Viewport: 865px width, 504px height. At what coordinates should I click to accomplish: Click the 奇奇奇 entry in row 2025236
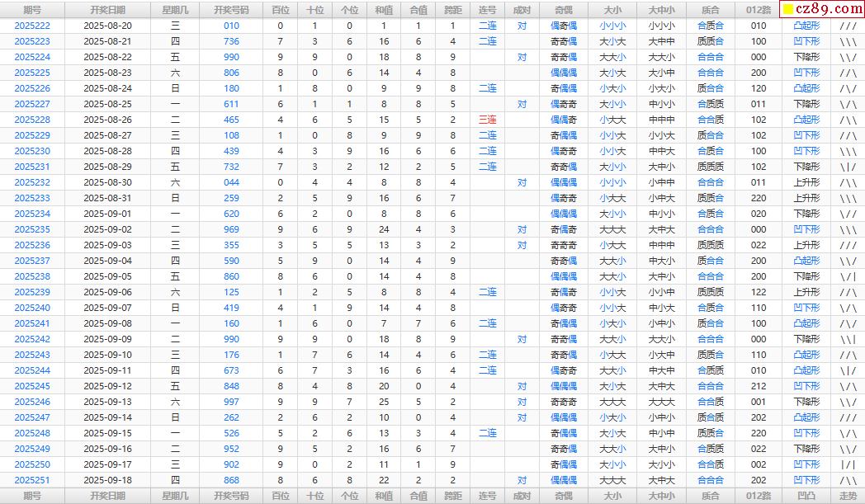[564, 245]
